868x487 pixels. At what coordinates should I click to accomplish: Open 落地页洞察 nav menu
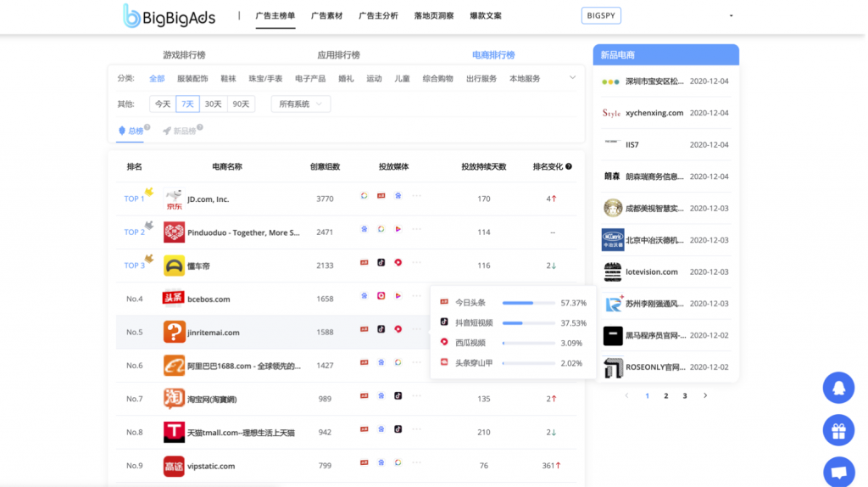click(433, 15)
